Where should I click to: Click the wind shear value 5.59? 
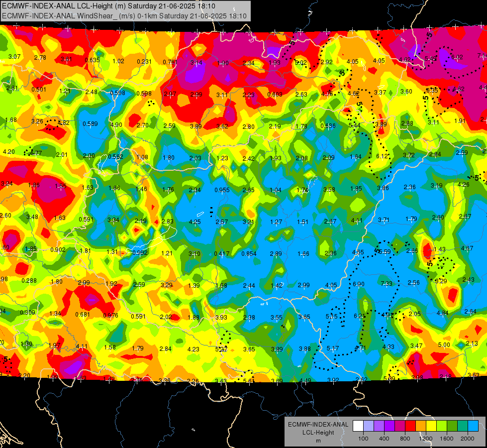[x=385, y=251]
